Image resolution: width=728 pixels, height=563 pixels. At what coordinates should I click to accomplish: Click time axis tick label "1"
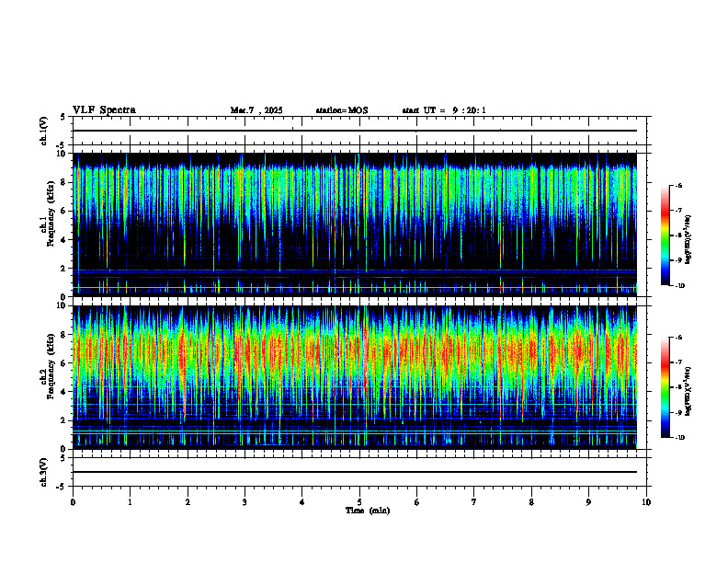click(x=130, y=502)
